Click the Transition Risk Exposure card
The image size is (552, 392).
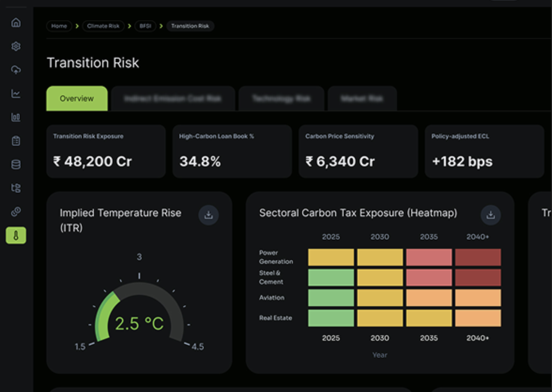pyautogui.click(x=106, y=151)
